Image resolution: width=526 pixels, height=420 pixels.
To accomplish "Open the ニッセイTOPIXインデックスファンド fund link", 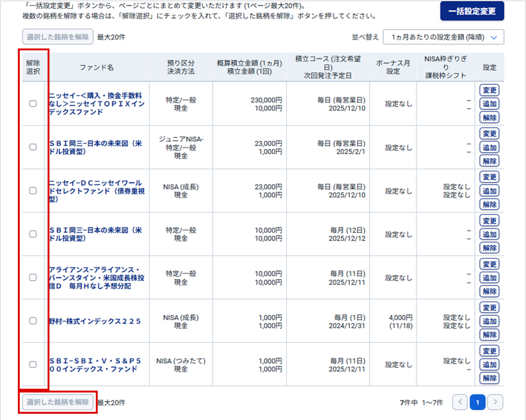I will coord(96,104).
